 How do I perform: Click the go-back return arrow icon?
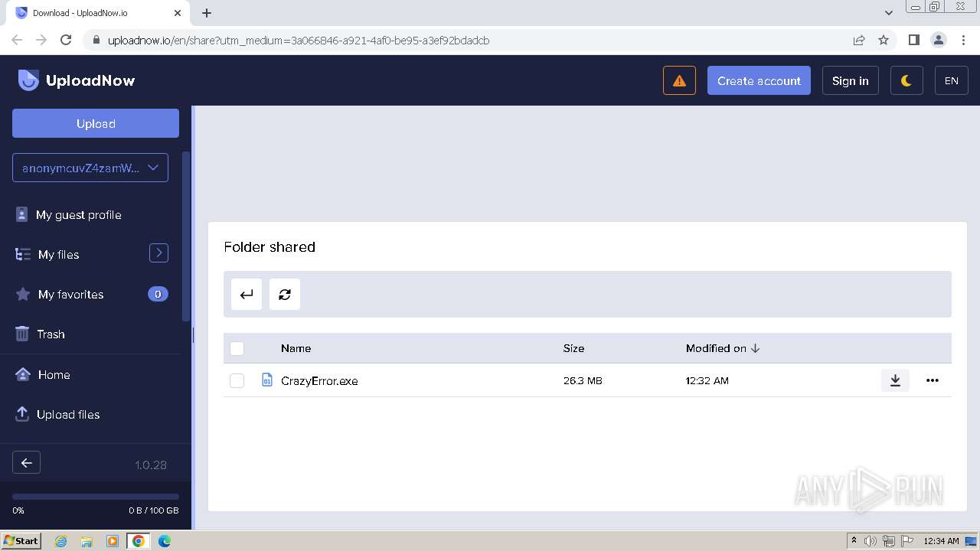click(247, 295)
